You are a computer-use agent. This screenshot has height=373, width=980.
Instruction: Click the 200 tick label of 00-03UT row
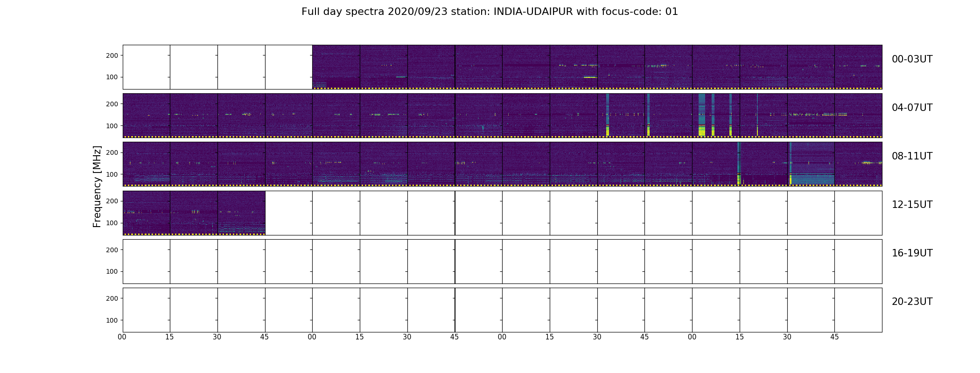[x=112, y=55]
